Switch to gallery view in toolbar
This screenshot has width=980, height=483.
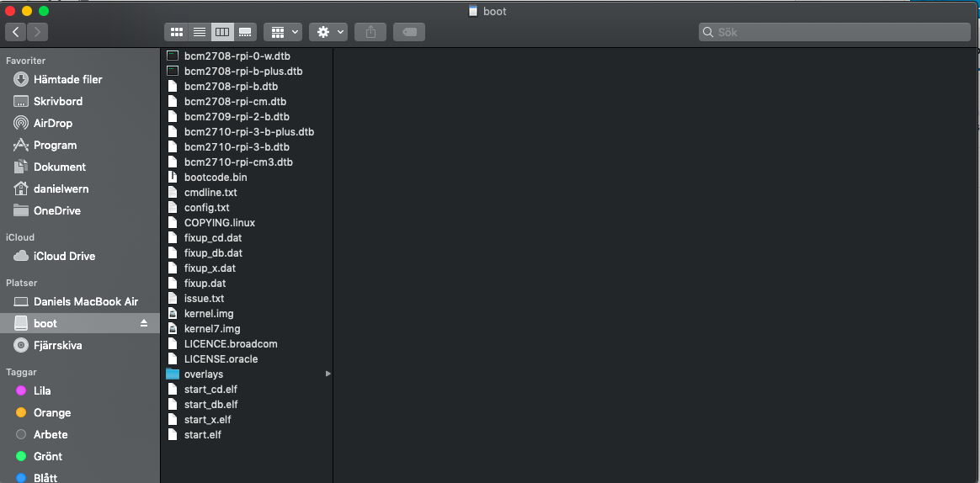click(x=245, y=32)
